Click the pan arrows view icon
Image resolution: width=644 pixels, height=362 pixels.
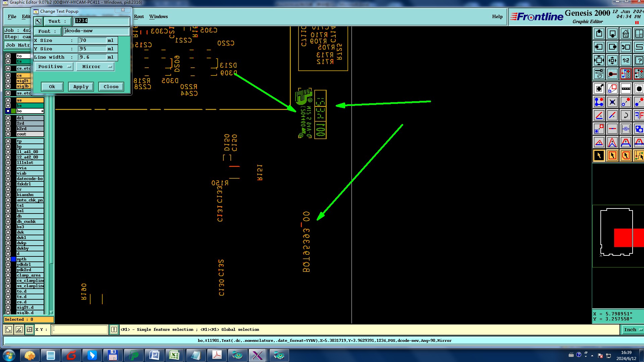[612, 61]
